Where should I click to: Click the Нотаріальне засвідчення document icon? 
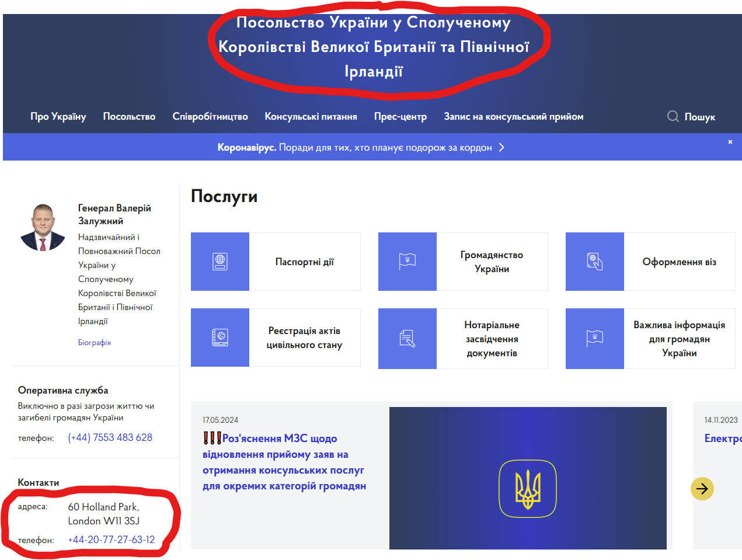click(407, 339)
